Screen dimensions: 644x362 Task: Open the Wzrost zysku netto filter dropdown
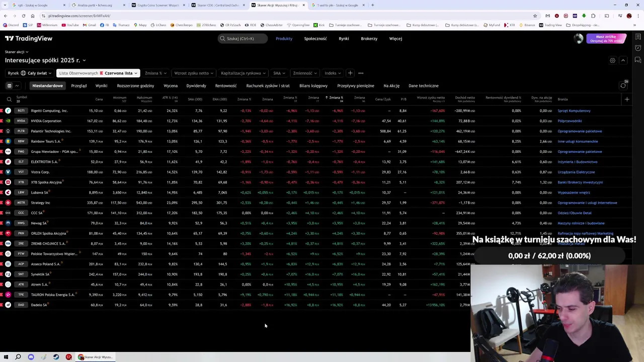coord(194,73)
